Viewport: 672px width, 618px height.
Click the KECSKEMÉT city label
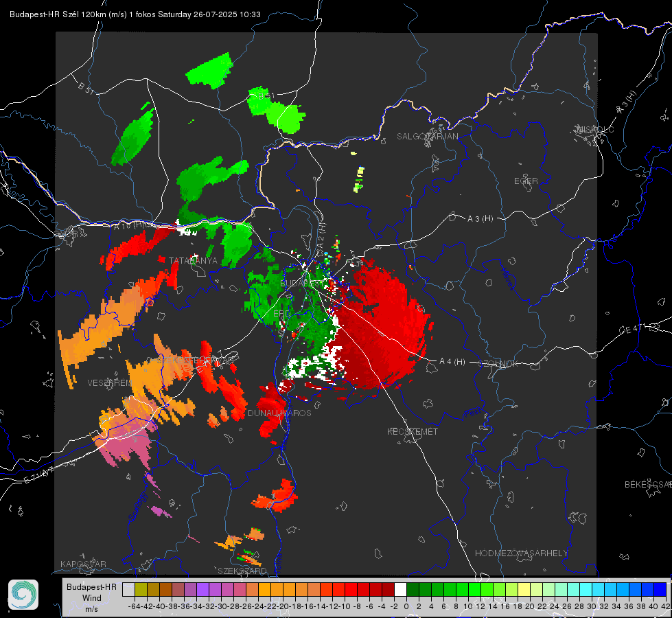(x=413, y=431)
